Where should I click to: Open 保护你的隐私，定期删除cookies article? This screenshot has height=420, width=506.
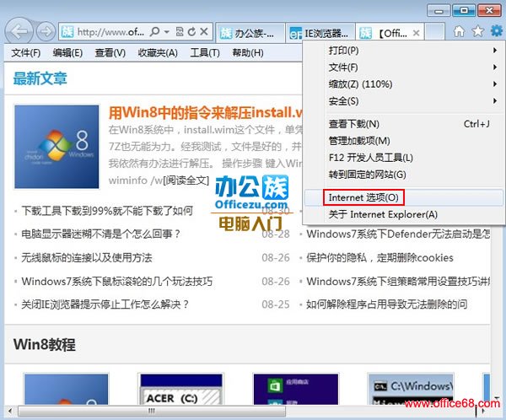tap(379, 257)
